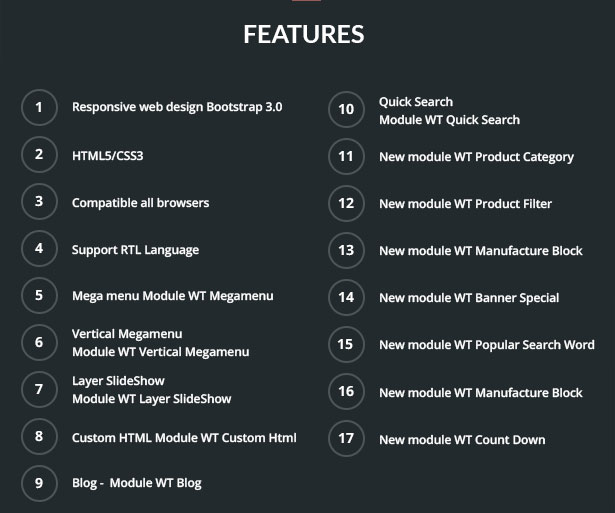
Task: Click the FEATURES heading
Action: (304, 34)
